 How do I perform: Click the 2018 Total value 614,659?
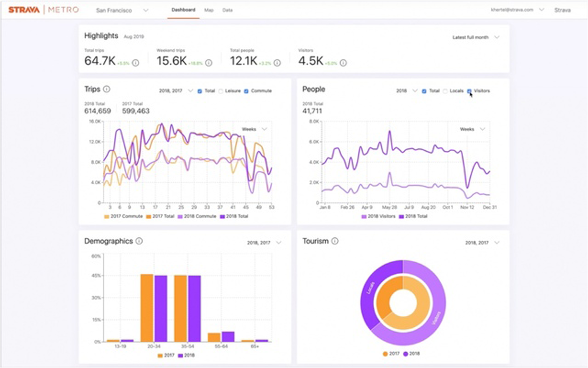coord(98,111)
